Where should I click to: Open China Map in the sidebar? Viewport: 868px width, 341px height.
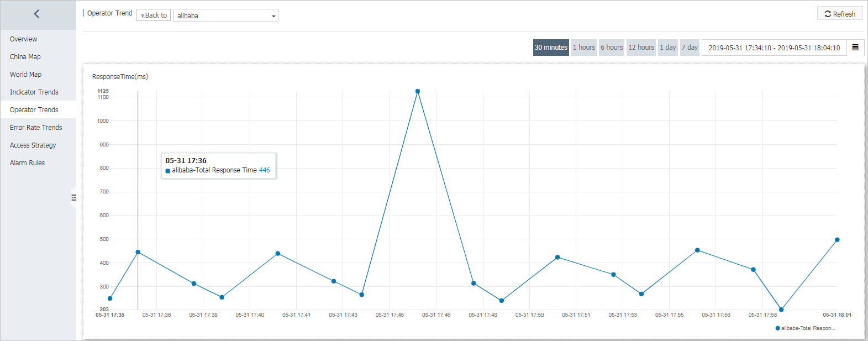(x=38, y=57)
